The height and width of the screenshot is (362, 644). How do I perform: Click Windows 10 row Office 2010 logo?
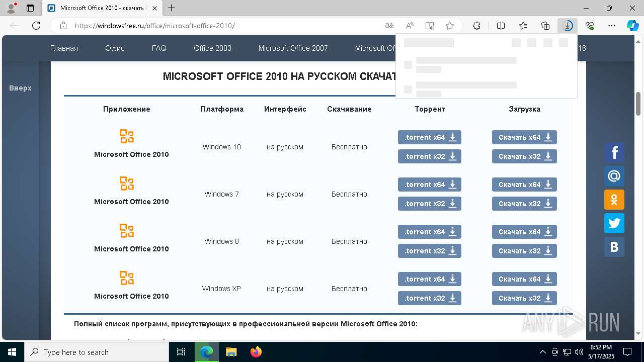point(127,136)
